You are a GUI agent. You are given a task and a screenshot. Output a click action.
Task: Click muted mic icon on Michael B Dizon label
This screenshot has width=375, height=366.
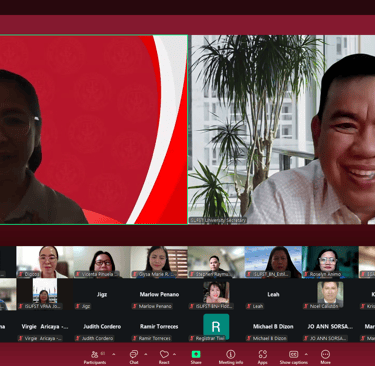point(249,338)
